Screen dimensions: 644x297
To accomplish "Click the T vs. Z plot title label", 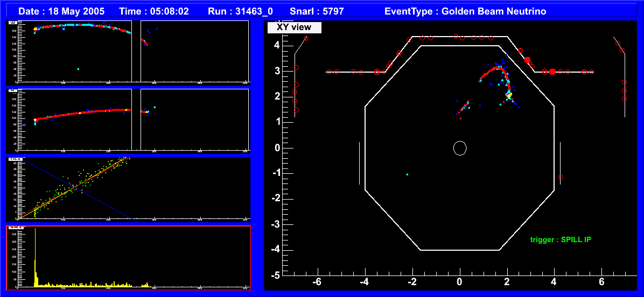I will (x=15, y=159).
